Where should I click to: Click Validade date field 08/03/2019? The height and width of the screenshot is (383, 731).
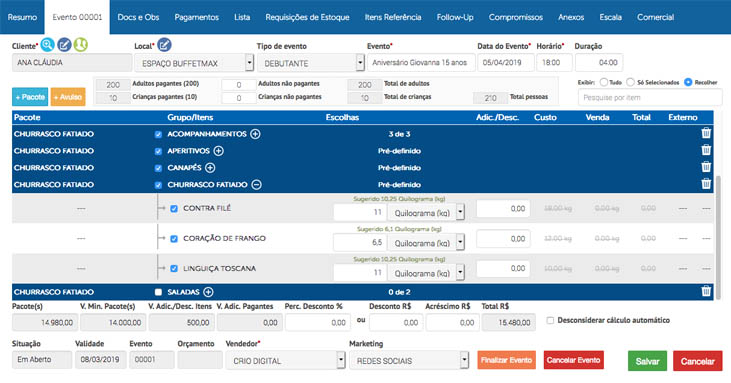click(x=100, y=360)
